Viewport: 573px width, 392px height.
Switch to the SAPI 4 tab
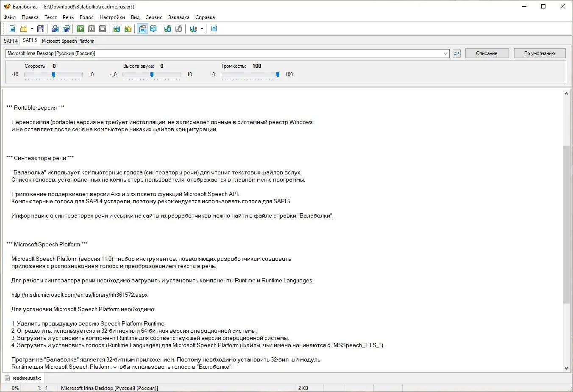[x=11, y=41]
